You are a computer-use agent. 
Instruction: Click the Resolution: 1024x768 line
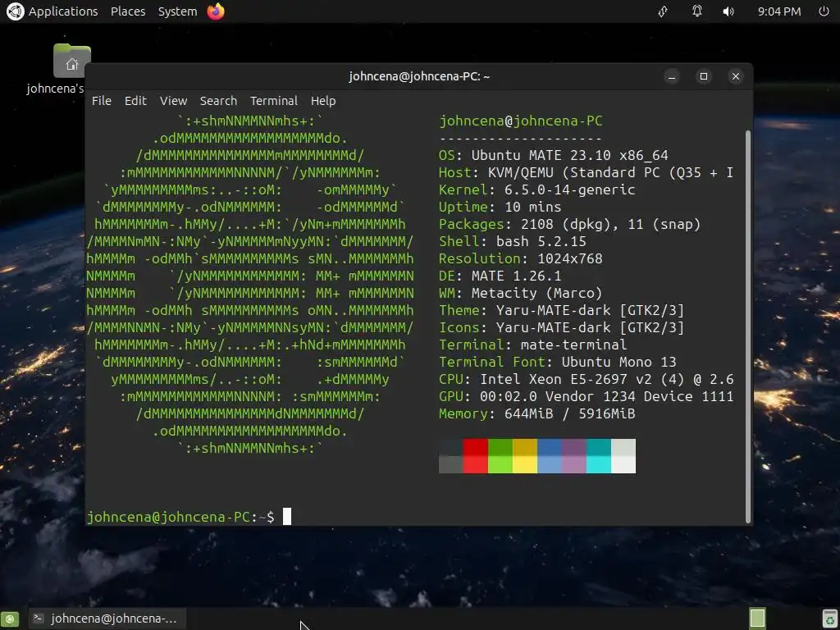[x=521, y=258]
